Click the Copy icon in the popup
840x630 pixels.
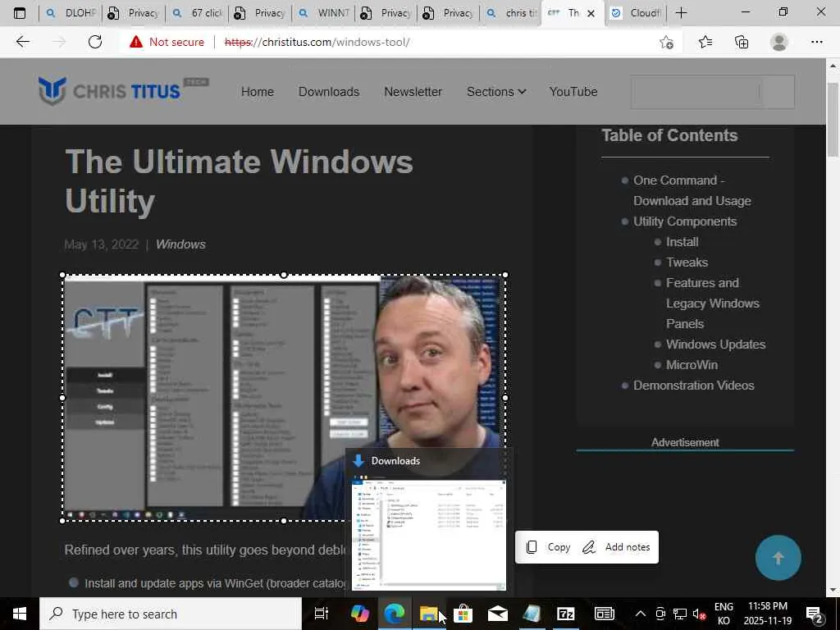(532, 547)
